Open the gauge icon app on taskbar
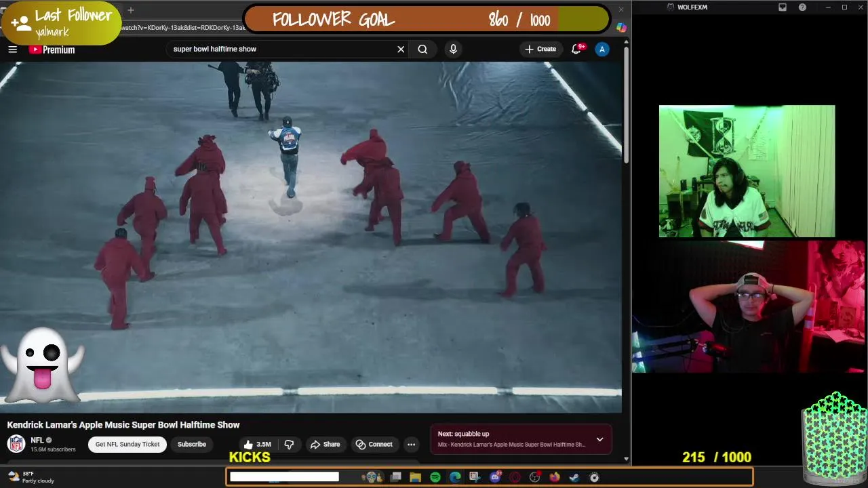 [595, 477]
